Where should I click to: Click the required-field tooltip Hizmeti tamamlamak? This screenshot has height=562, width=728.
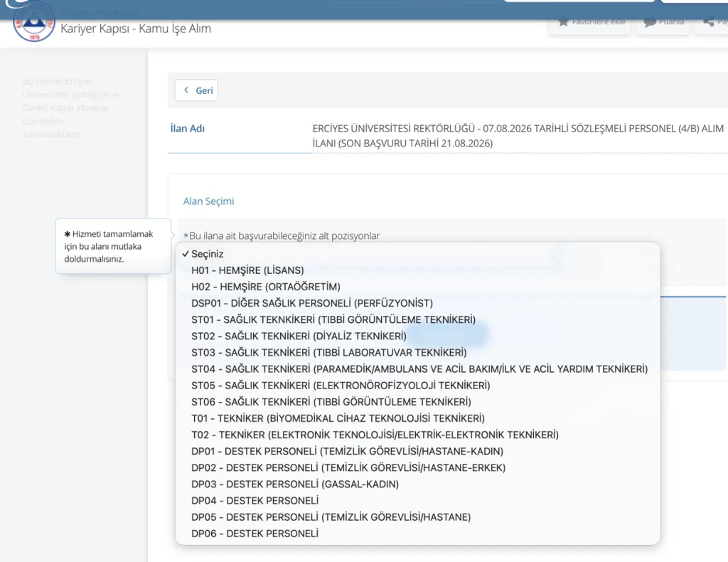pyautogui.click(x=113, y=246)
